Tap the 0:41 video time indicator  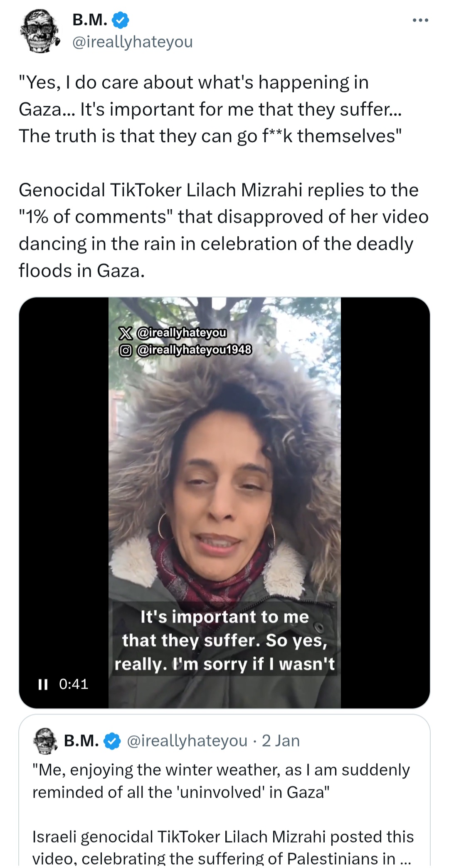point(74,684)
